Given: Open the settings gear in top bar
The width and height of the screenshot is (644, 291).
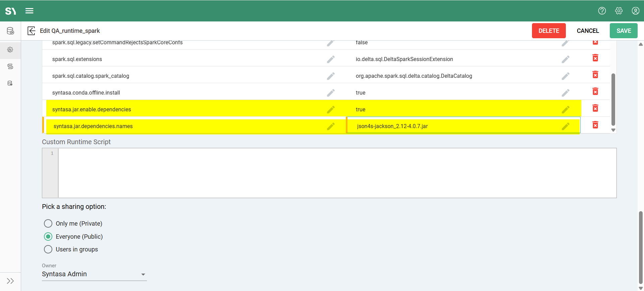Looking at the screenshot, I should pyautogui.click(x=619, y=11).
